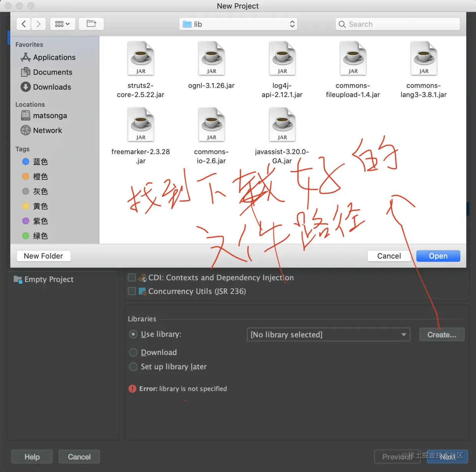
Task: Select the gray tag 灰色
Action: (x=35, y=191)
